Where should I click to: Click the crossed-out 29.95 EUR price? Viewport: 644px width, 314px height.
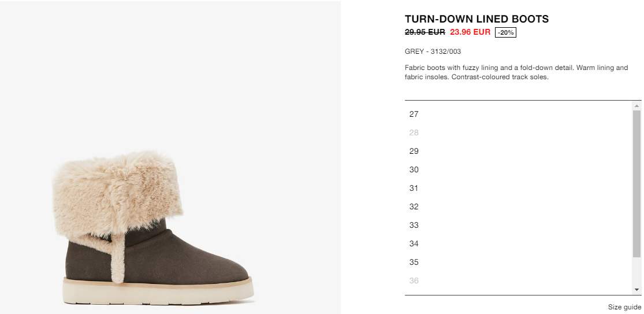425,32
